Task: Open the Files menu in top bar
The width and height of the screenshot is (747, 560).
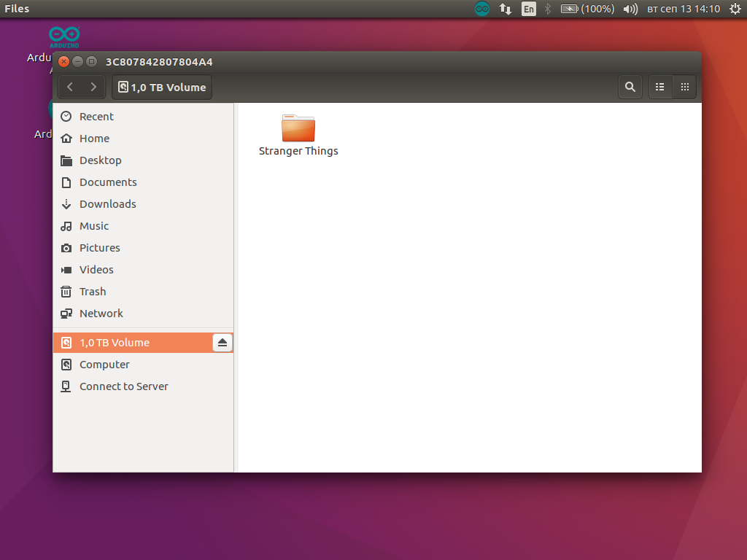Action: click(x=17, y=9)
